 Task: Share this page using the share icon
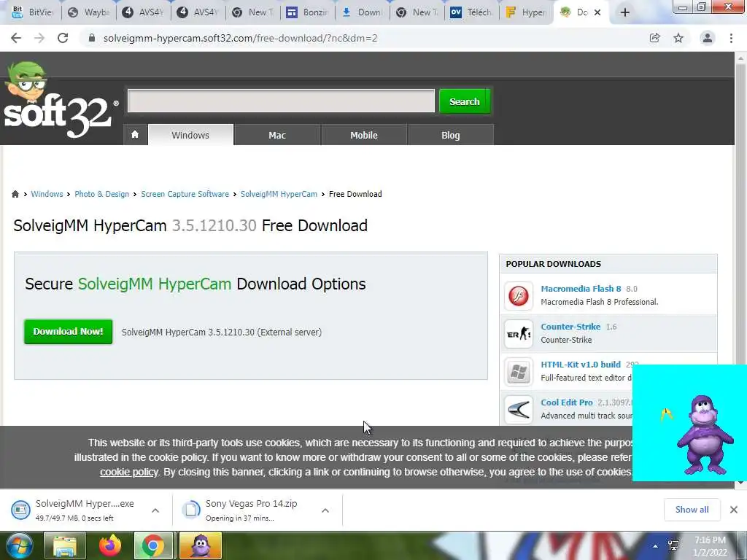654,38
